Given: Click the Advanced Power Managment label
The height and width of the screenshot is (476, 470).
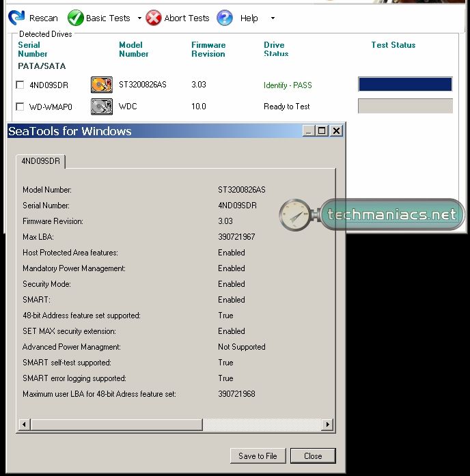Looking at the screenshot, I should click(71, 347).
